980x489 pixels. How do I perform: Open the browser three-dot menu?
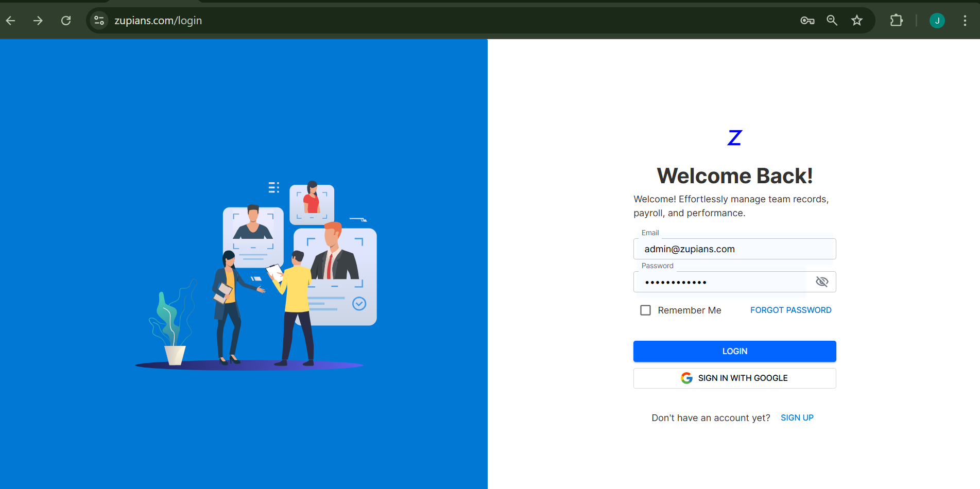point(965,20)
